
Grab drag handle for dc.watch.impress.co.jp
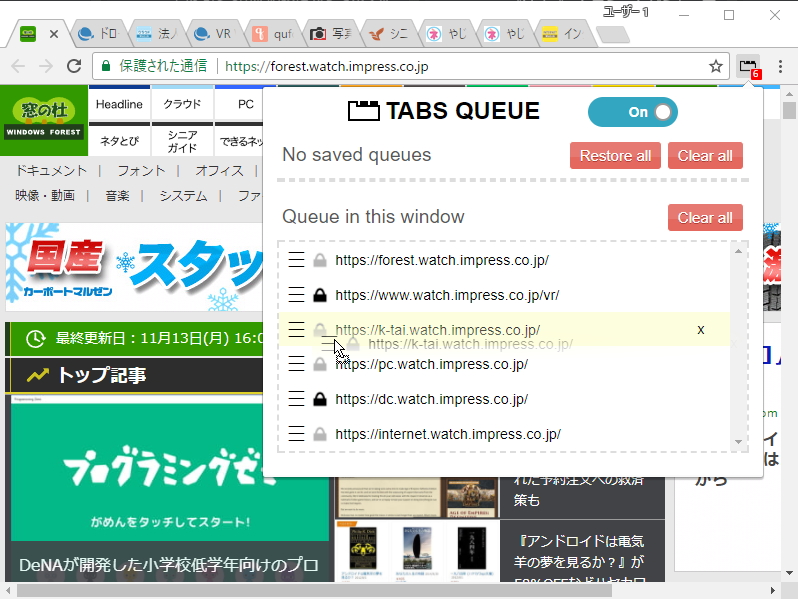[x=296, y=399]
